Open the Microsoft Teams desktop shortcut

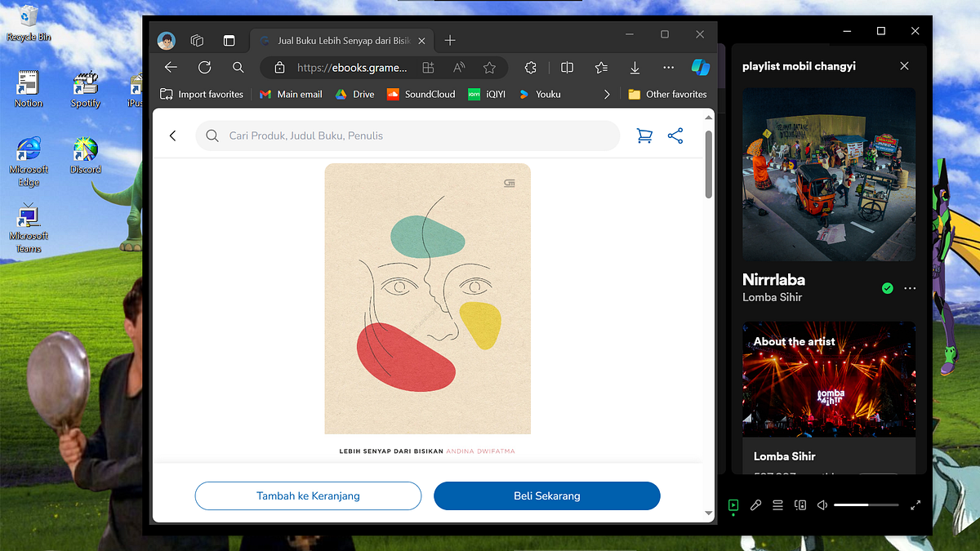(x=29, y=228)
